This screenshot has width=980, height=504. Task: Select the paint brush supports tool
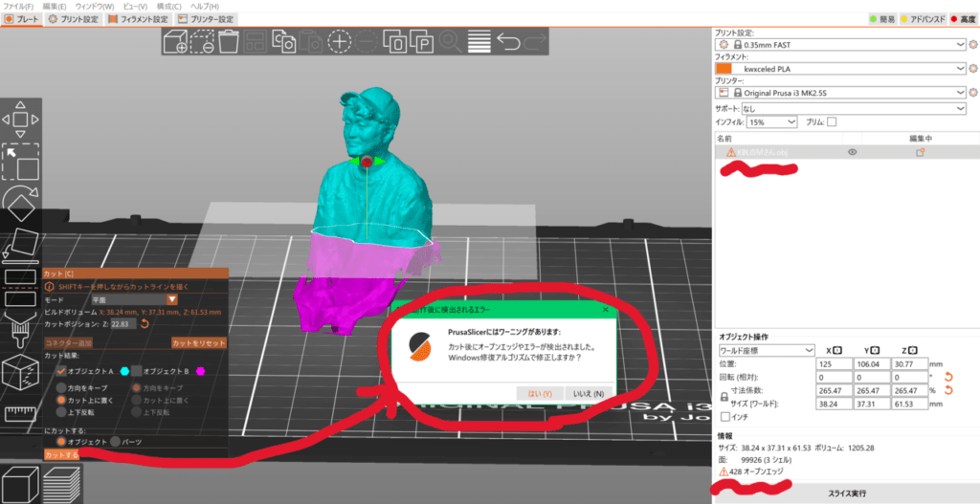(x=21, y=330)
